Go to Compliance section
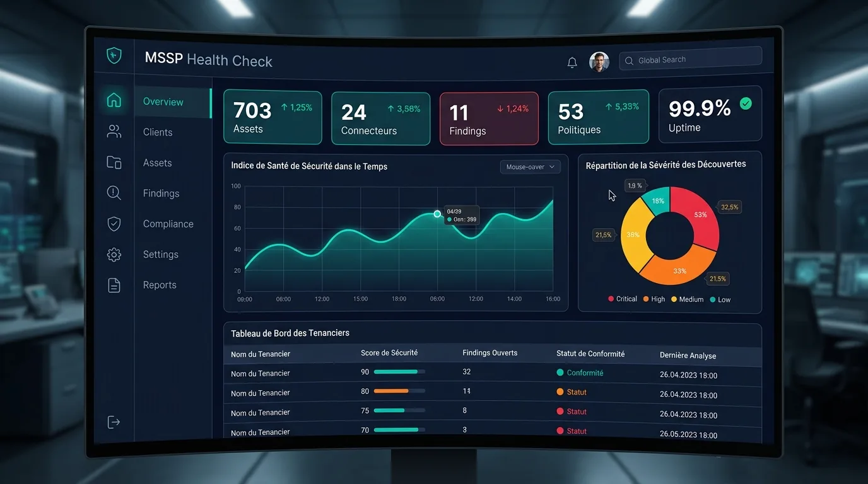Viewport: 868px width, 484px height. pyautogui.click(x=168, y=224)
